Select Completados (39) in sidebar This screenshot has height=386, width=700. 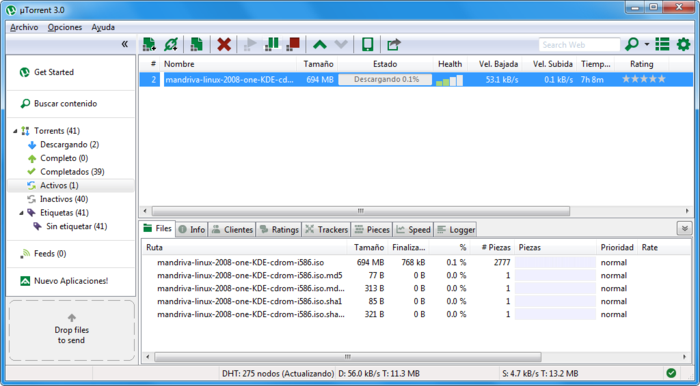pyautogui.click(x=72, y=172)
